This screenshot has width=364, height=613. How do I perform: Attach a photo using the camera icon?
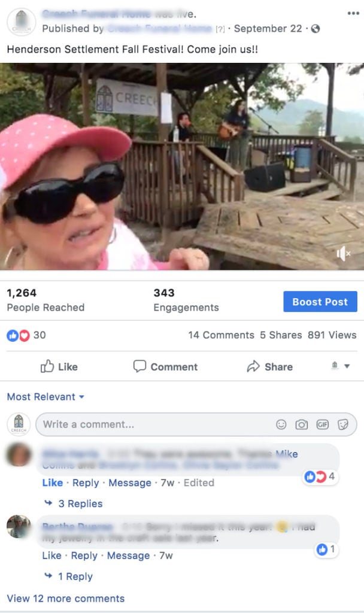[302, 424]
